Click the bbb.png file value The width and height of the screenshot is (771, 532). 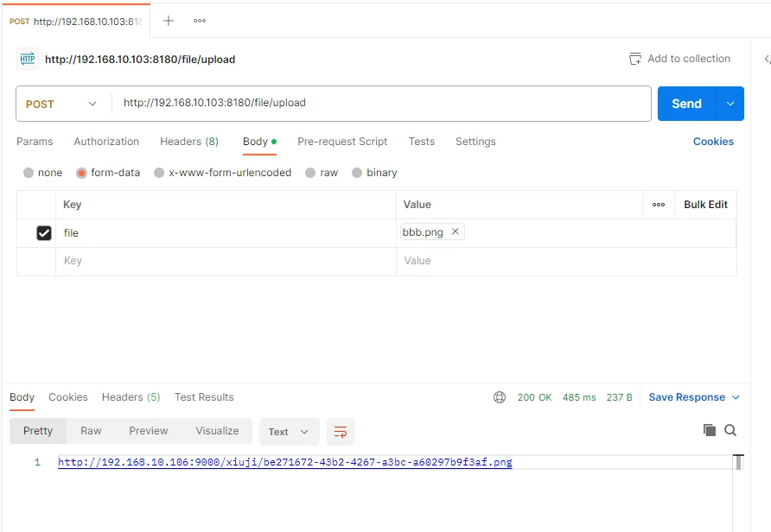423,231
